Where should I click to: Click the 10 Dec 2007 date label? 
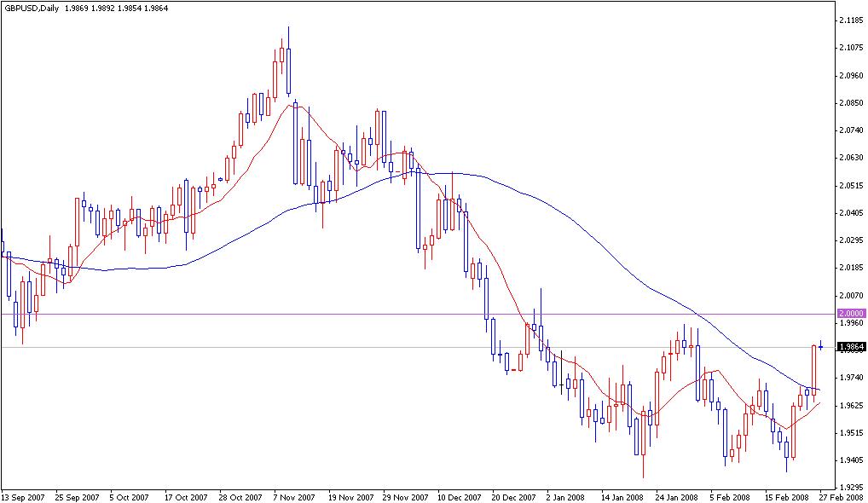(x=460, y=498)
